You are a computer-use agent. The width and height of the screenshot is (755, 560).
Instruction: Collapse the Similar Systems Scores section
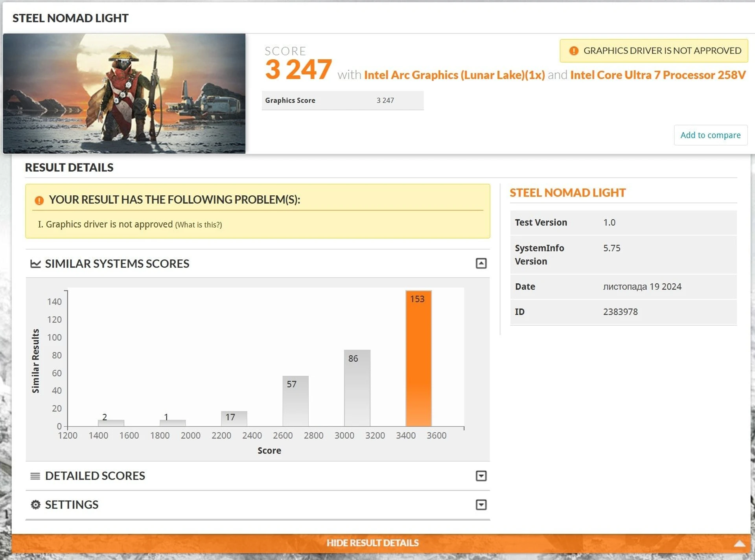481,263
